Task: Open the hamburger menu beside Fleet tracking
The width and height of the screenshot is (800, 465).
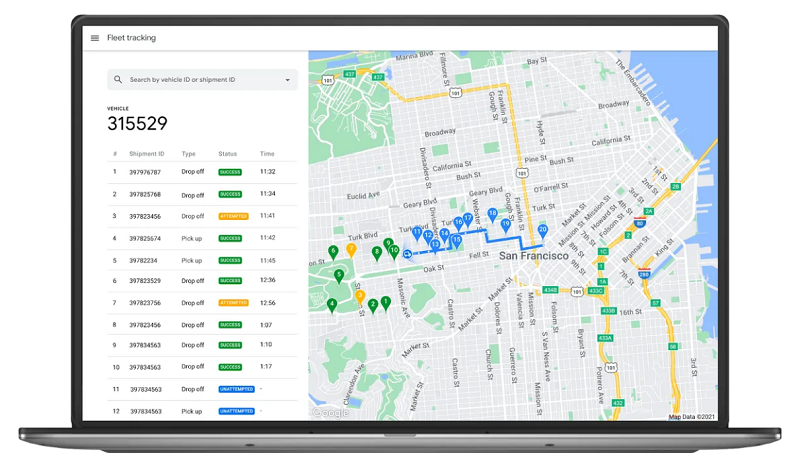Action: click(x=95, y=38)
